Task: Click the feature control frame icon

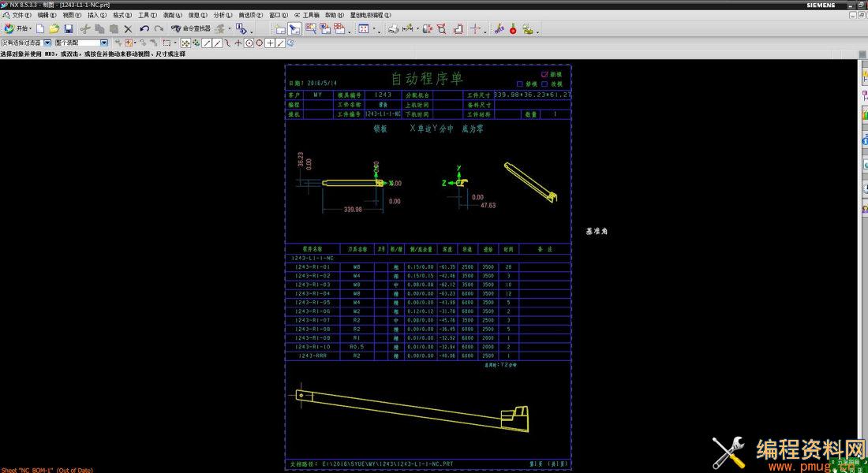Action: tap(428, 28)
